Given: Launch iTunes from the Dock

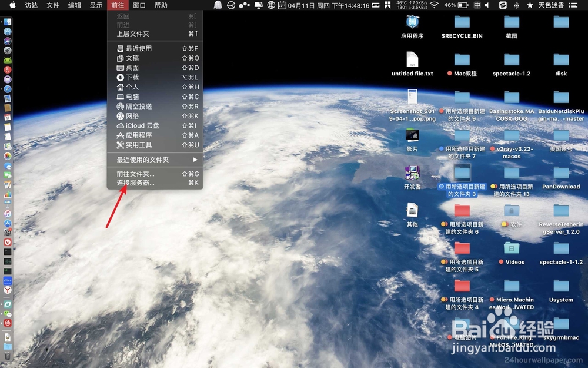Looking at the screenshot, I should (8, 213).
